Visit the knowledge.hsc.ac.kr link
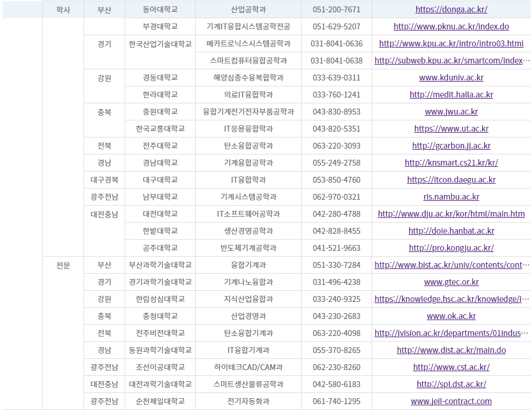Image resolution: width=532 pixels, height=410 pixels. pos(452,299)
